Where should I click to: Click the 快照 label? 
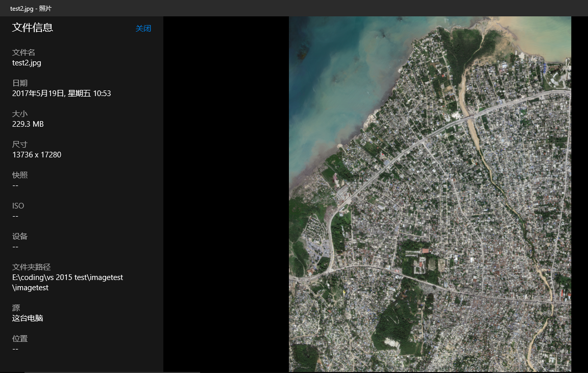pyautogui.click(x=20, y=175)
